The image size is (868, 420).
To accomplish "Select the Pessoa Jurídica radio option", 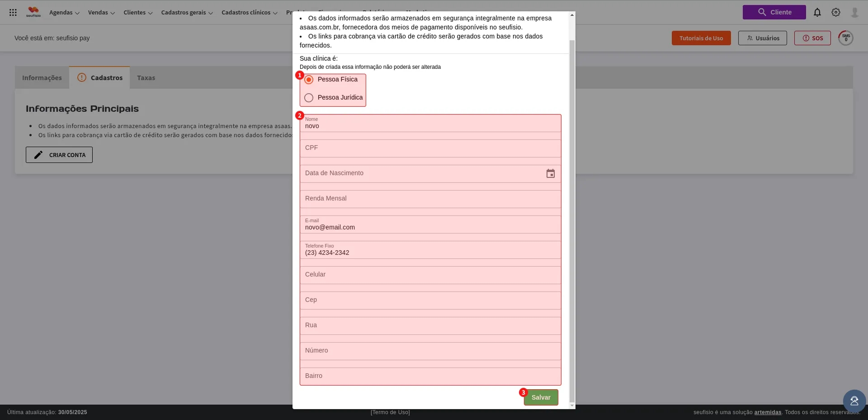I will [309, 98].
